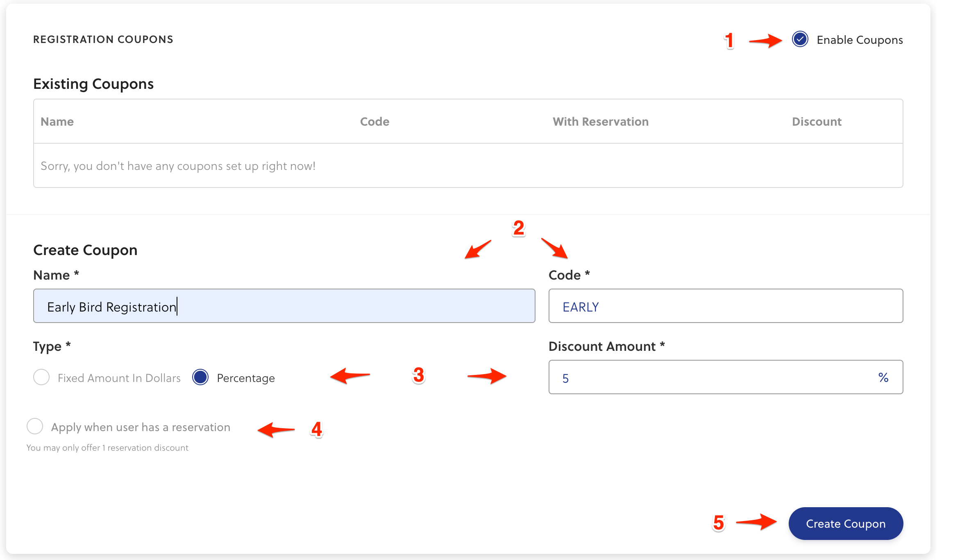Click the Create Coupon button
The height and width of the screenshot is (560, 953).
pyautogui.click(x=845, y=524)
